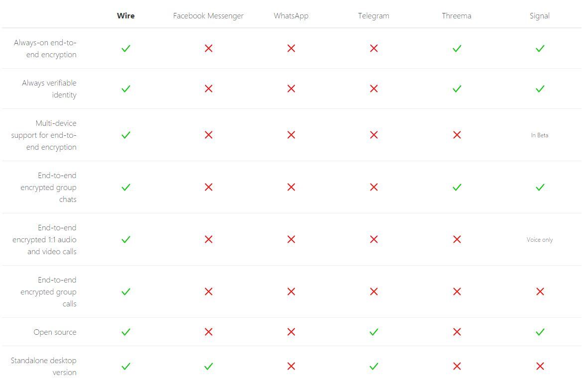Click Facebook Messenger's check for standalone desktop
Viewport: 588px width, 387px height.
click(209, 367)
